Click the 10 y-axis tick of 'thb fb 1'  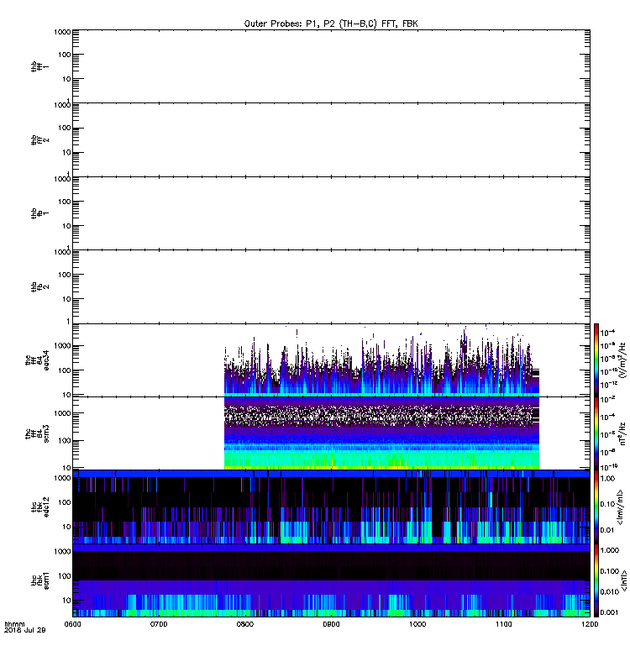[x=66, y=226]
